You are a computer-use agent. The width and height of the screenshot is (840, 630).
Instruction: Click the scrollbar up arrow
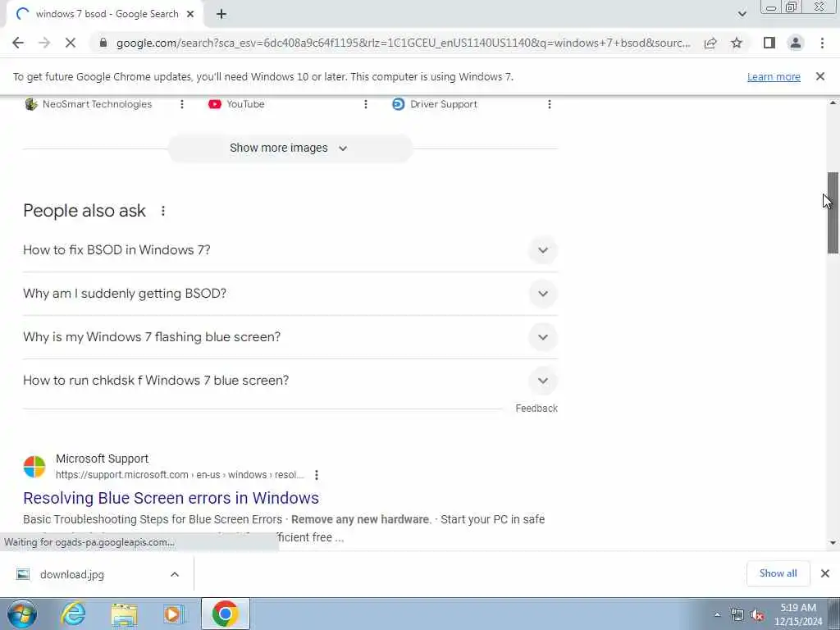(833, 103)
